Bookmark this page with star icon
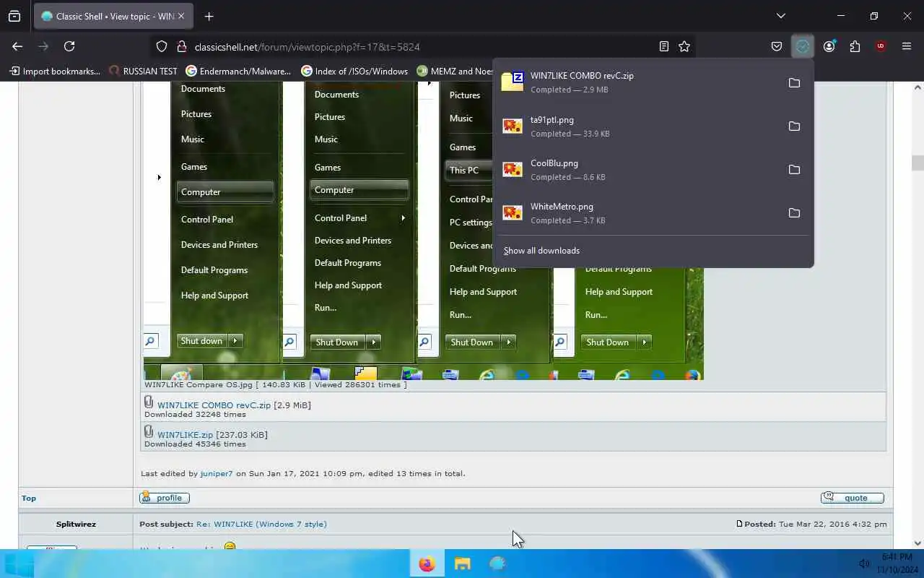Screen dimensions: 924x578 tap(684, 46)
